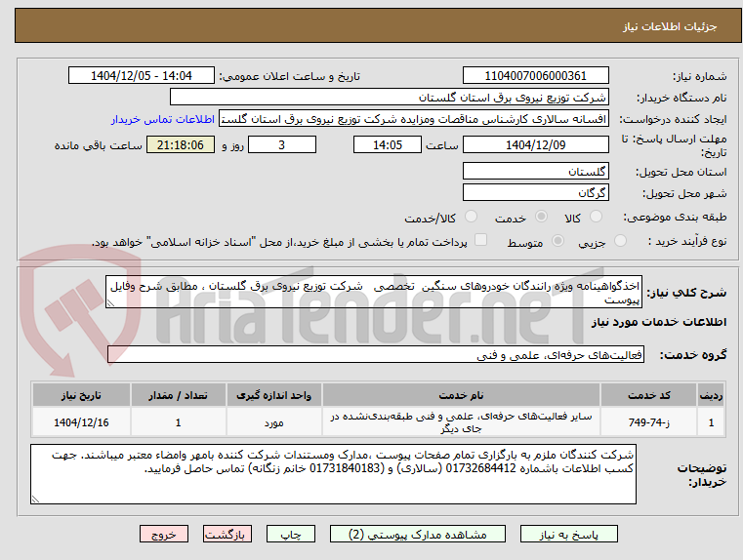Click the جزئیات اطلاعات نیاز page header
The height and width of the screenshot is (560, 743).
tap(670, 26)
